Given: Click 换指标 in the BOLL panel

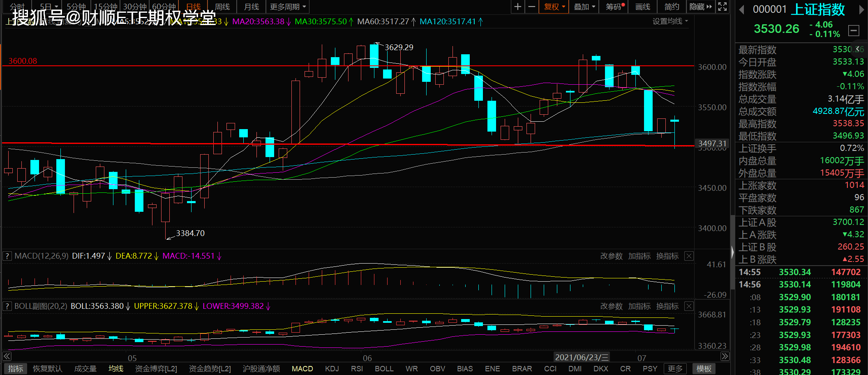Looking at the screenshot, I should click(x=667, y=306).
